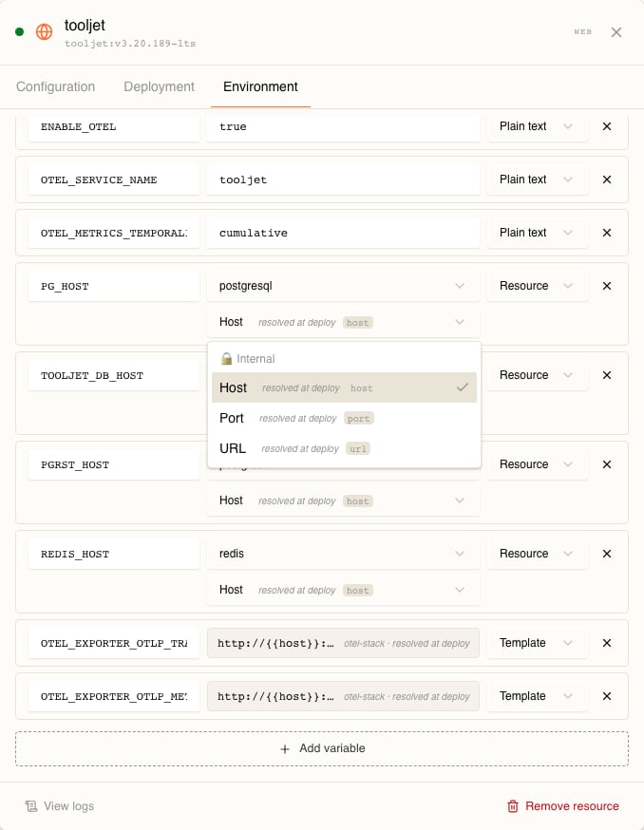Screen dimensions: 644x830
Task: Click the View logs scroll icon
Action: (x=31, y=806)
